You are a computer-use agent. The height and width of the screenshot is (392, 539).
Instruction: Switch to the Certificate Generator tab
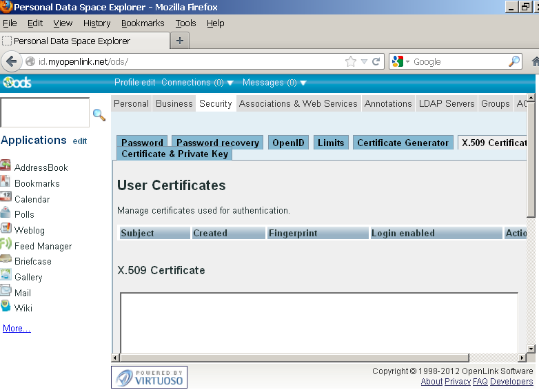tap(403, 143)
